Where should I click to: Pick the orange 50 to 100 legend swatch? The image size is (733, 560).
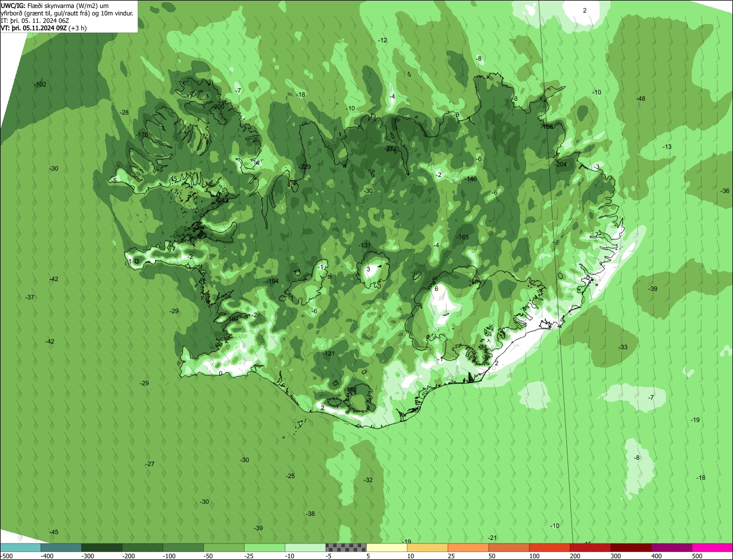pos(509,547)
